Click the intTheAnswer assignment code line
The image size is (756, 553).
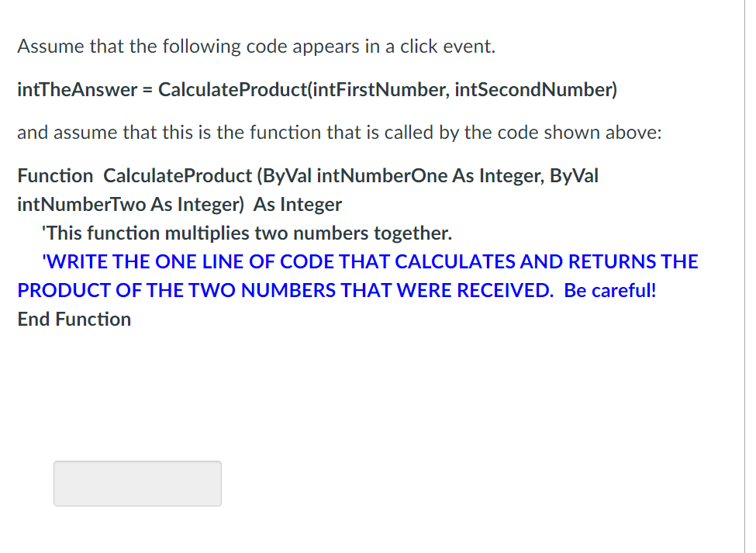point(316,89)
